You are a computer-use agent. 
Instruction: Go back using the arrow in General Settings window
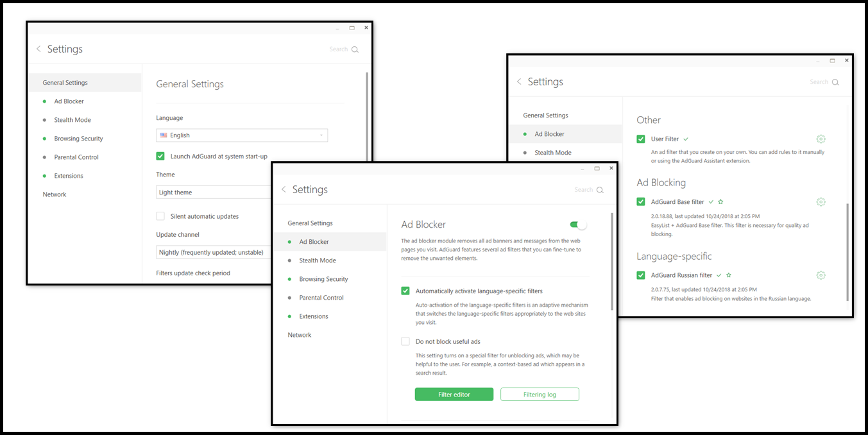pos(38,49)
